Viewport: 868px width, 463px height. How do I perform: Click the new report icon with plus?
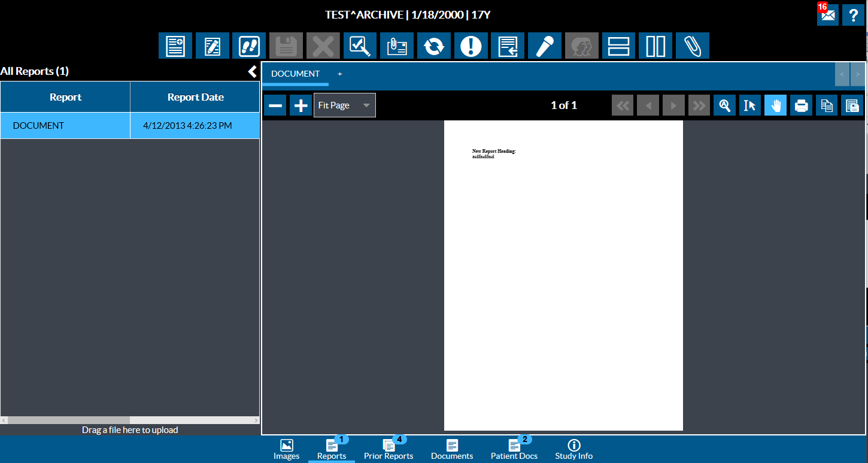coord(175,46)
